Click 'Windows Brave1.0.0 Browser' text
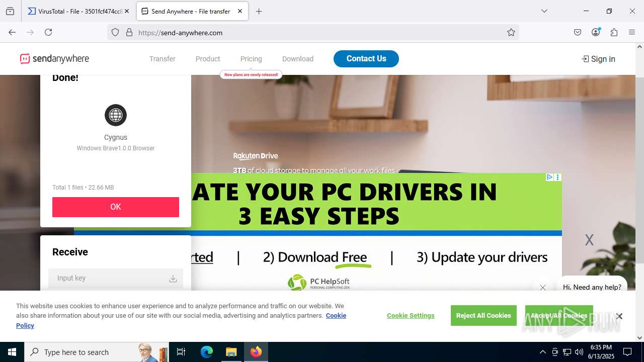644x362 pixels. click(116, 148)
